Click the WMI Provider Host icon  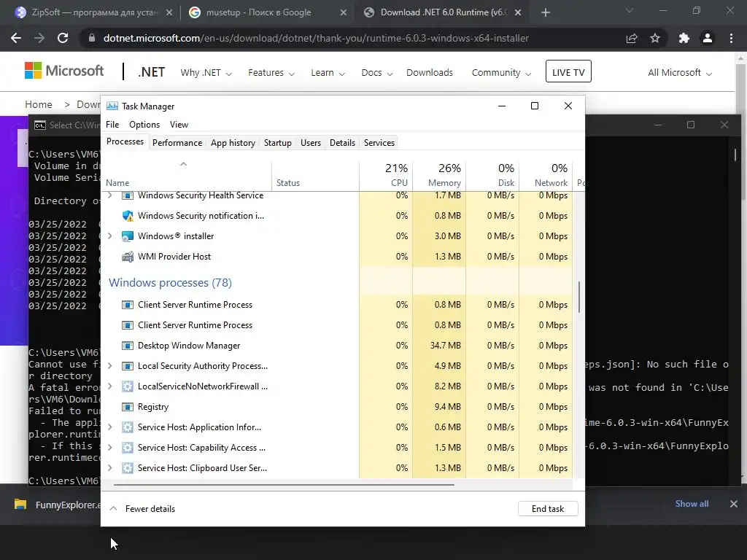click(x=127, y=257)
